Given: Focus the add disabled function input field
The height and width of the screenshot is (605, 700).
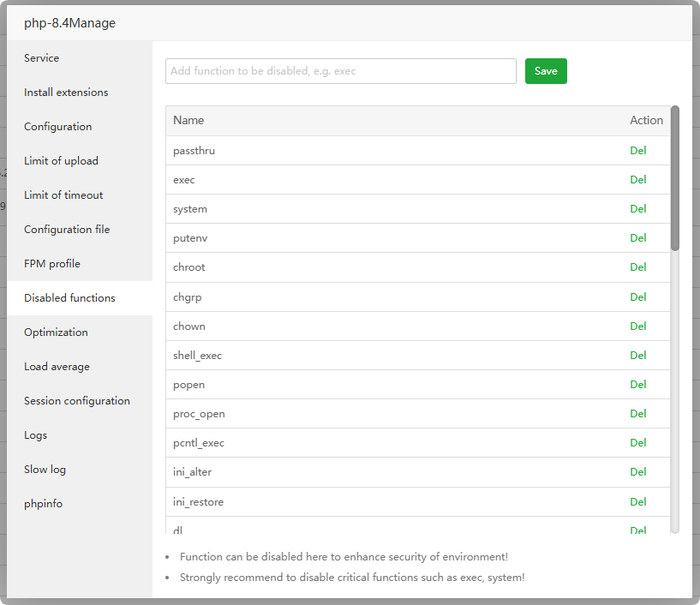Looking at the screenshot, I should point(340,71).
